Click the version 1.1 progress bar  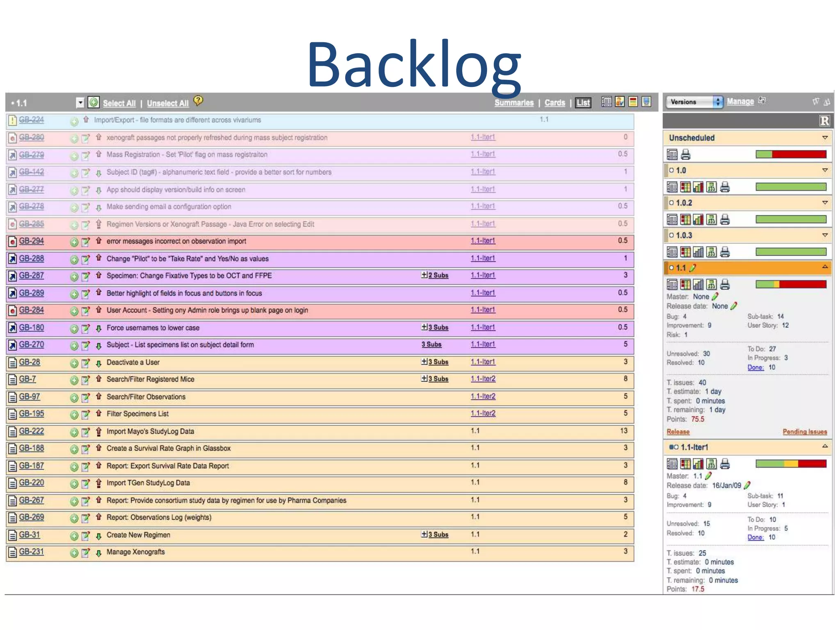coord(791,284)
